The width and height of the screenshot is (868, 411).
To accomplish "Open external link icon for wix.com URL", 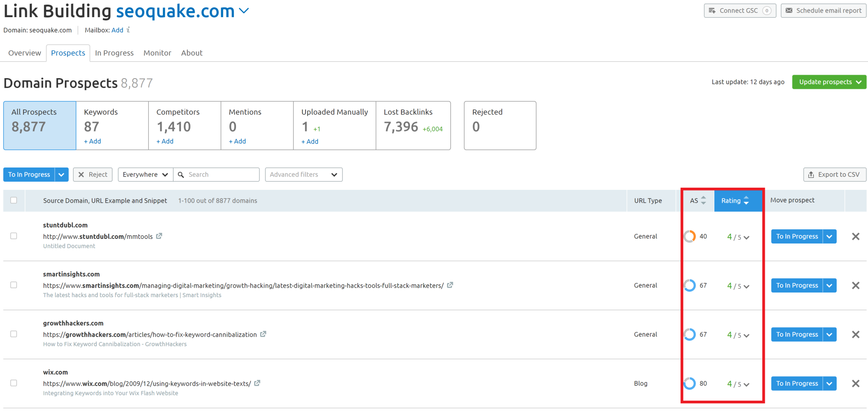I will pos(257,383).
